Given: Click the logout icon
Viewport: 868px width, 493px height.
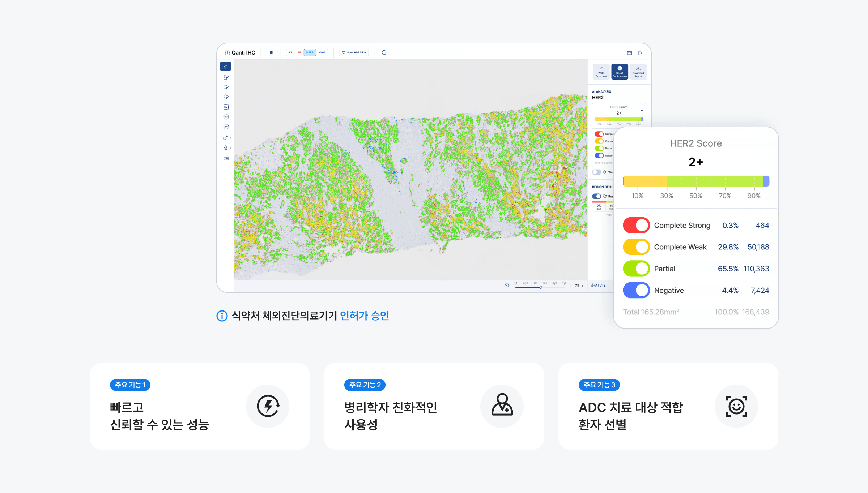Looking at the screenshot, I should point(641,53).
